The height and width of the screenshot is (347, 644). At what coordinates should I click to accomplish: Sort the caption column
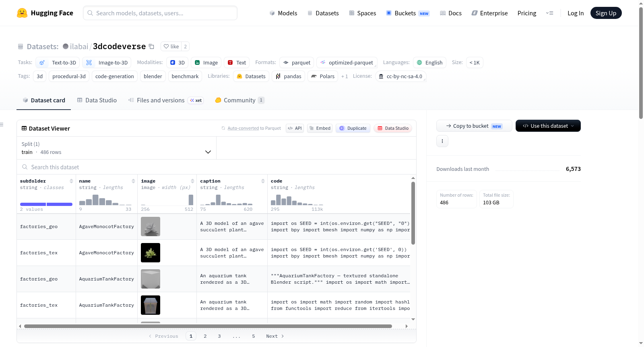(263, 181)
